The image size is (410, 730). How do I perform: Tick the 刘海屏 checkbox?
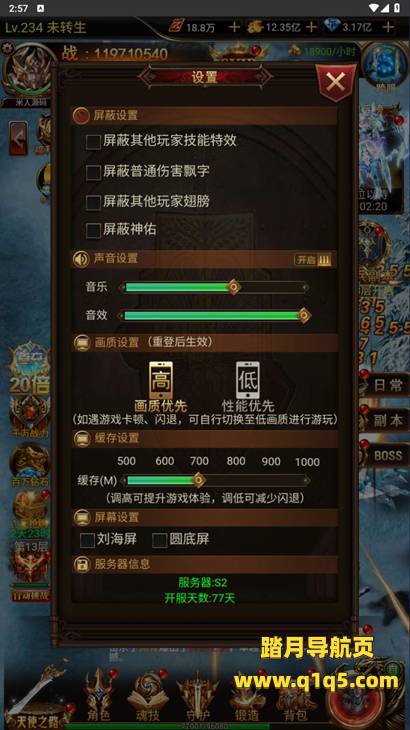click(87, 541)
